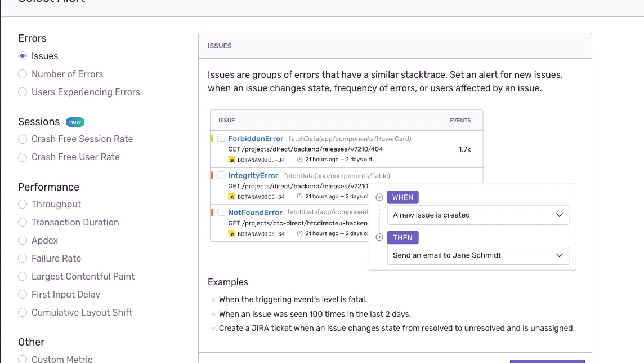Click the clock icon in ForbiddenError row
The height and width of the screenshot is (363, 644).
point(299,160)
